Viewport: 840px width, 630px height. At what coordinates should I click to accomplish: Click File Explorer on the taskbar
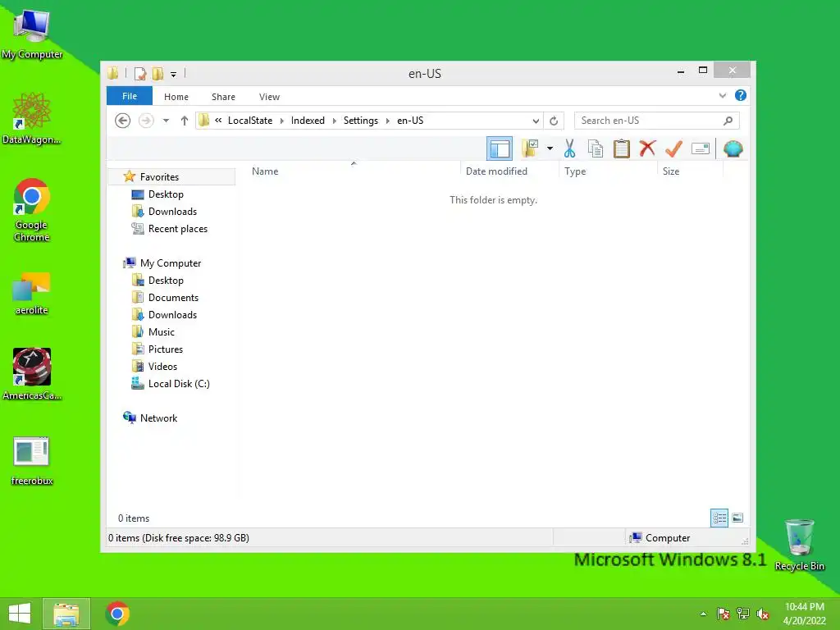(66, 614)
